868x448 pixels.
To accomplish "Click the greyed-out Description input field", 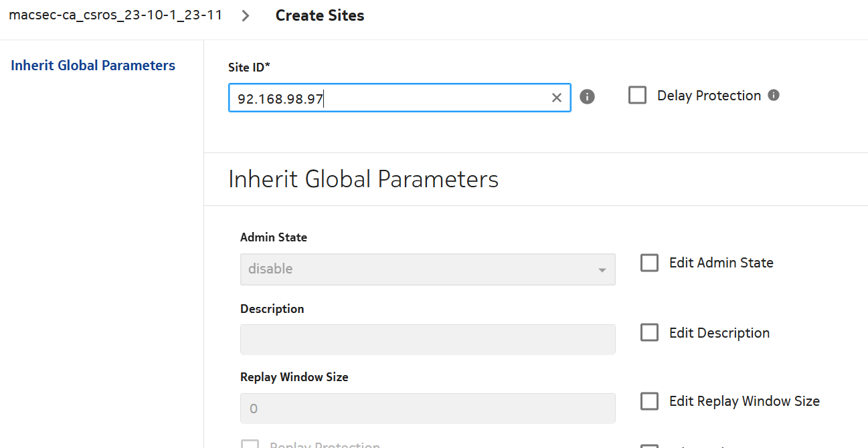I will 427,340.
